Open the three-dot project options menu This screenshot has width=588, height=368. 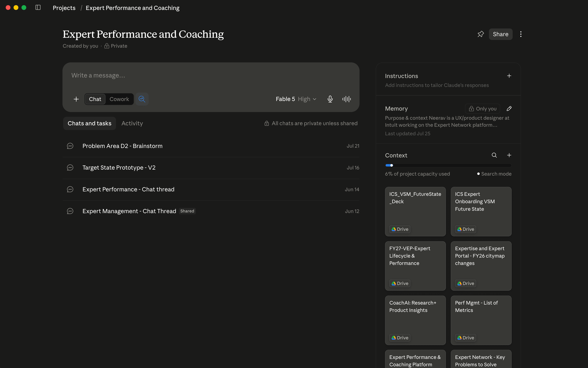[521, 34]
